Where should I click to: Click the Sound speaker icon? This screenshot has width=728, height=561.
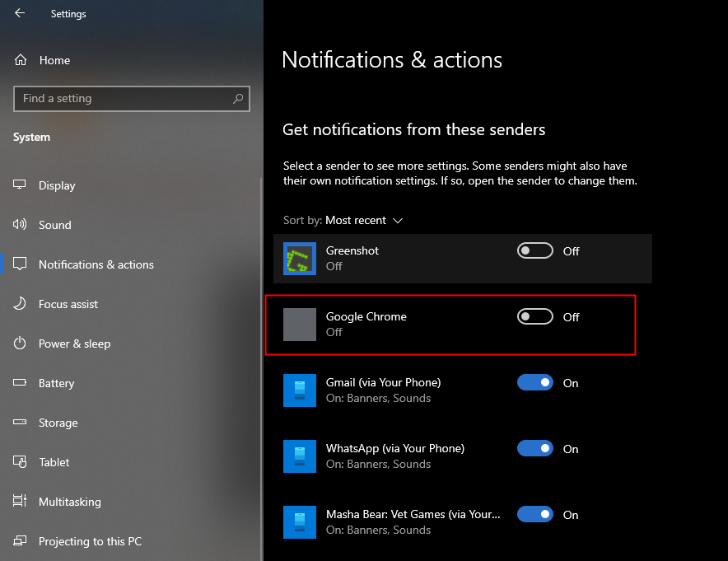[x=20, y=224]
